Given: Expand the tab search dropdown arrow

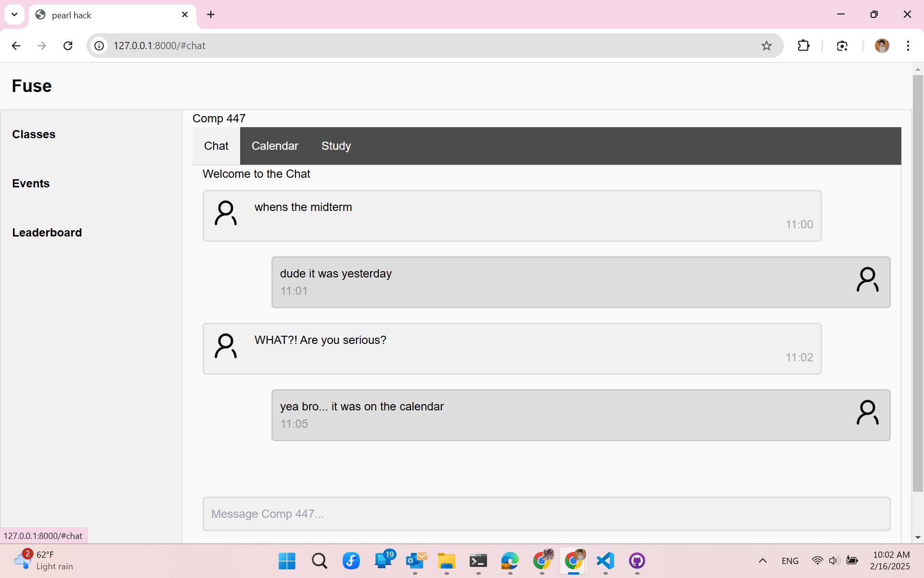Looking at the screenshot, I should pyautogui.click(x=14, y=14).
